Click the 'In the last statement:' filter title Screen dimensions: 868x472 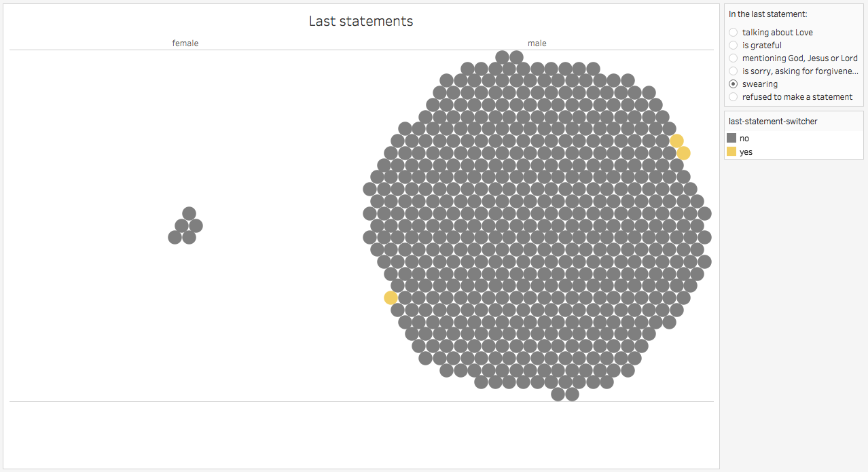tap(768, 14)
